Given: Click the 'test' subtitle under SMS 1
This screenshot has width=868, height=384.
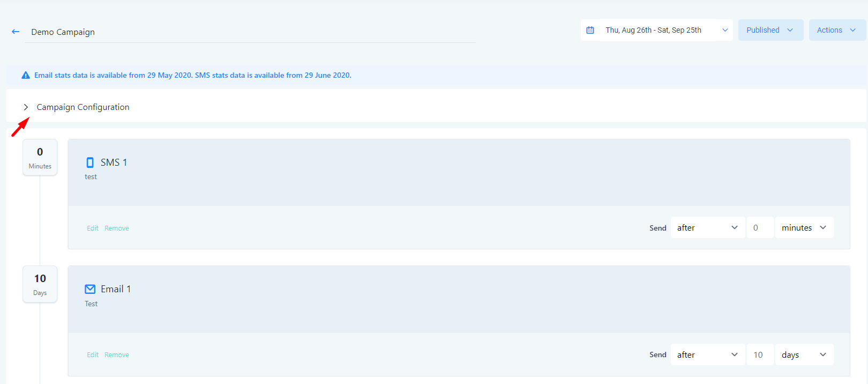Looking at the screenshot, I should coord(91,177).
